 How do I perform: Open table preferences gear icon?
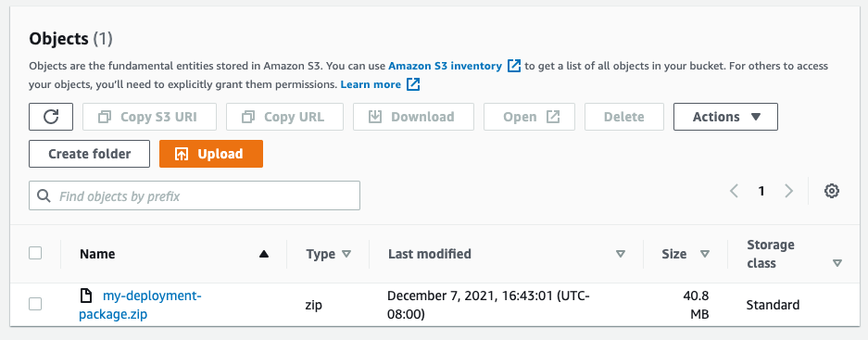pyautogui.click(x=832, y=192)
